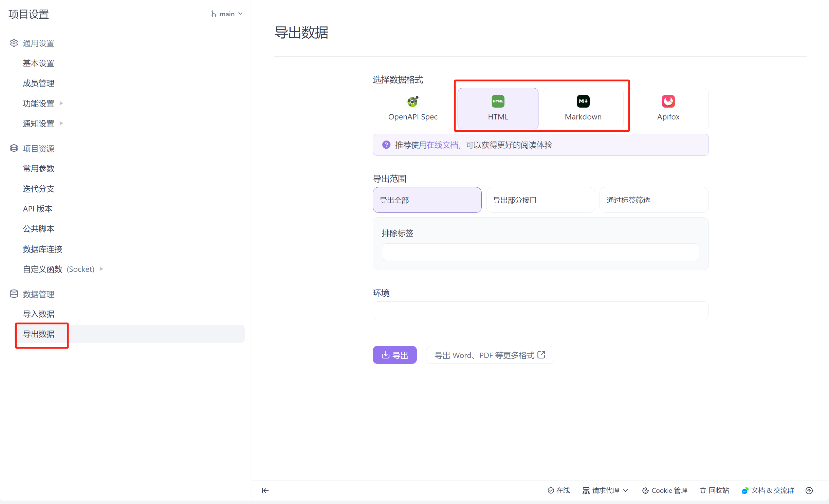This screenshot has height=504, width=829.
Task: Open the main branch dropdown
Action: click(227, 14)
